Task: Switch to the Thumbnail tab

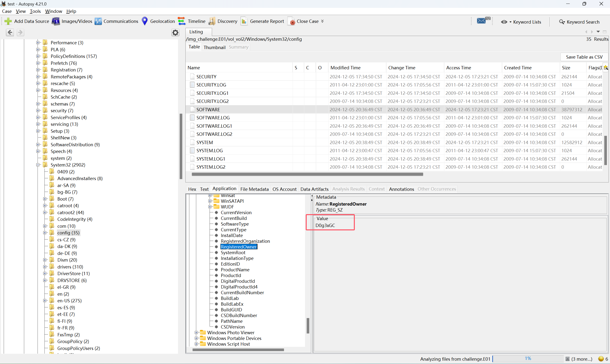Action: pyautogui.click(x=214, y=47)
